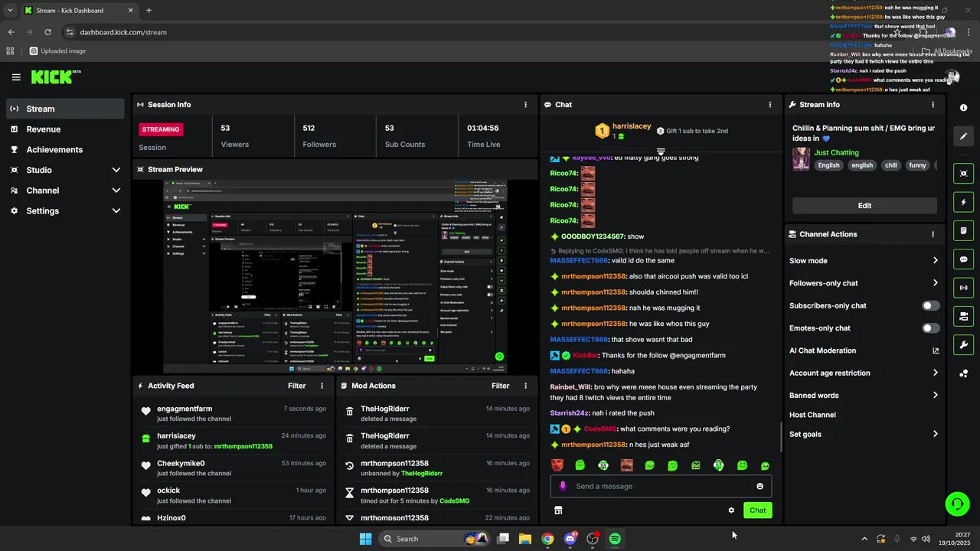Open Session Info three-dot options
This screenshot has height=551, width=980.
click(525, 105)
